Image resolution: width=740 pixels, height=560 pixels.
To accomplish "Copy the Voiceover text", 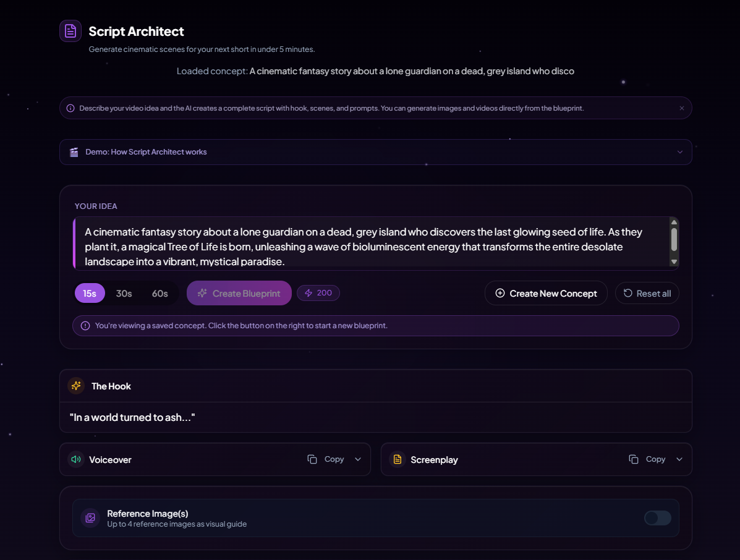I will pyautogui.click(x=326, y=459).
